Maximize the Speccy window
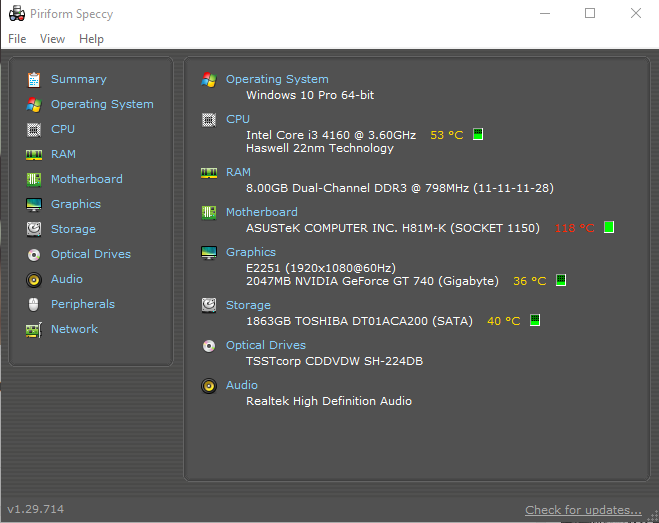 [x=590, y=13]
